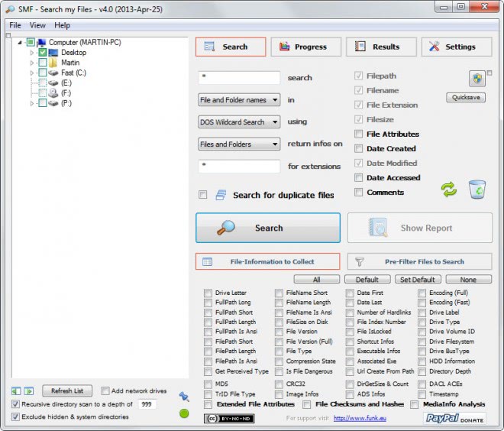Click the Martin folder icon in tree
504x431 pixels.
[x=53, y=63]
